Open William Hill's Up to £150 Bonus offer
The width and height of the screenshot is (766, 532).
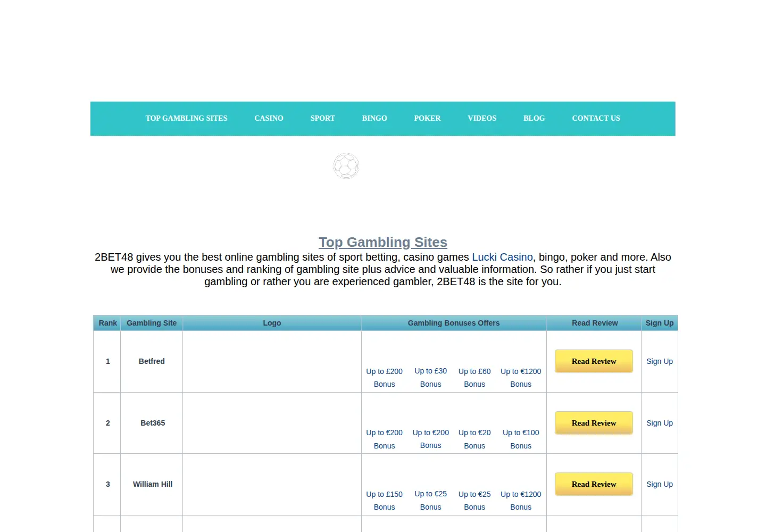(x=384, y=501)
